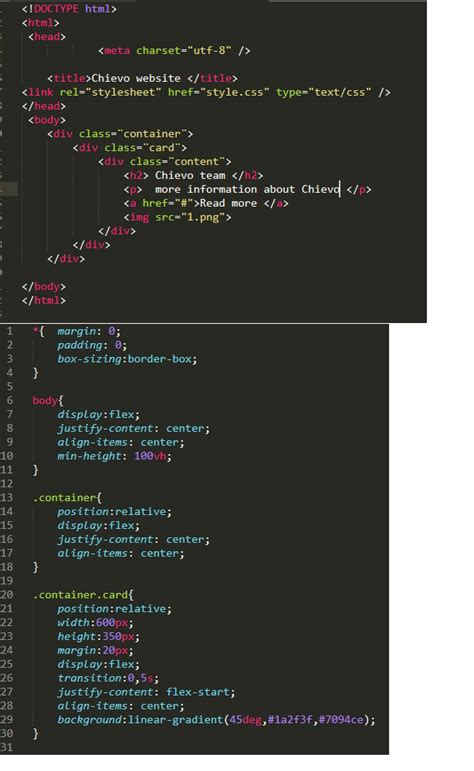474x771 pixels.
Task: Click the 'min-height: 100vh;' declaration
Action: [x=114, y=456]
